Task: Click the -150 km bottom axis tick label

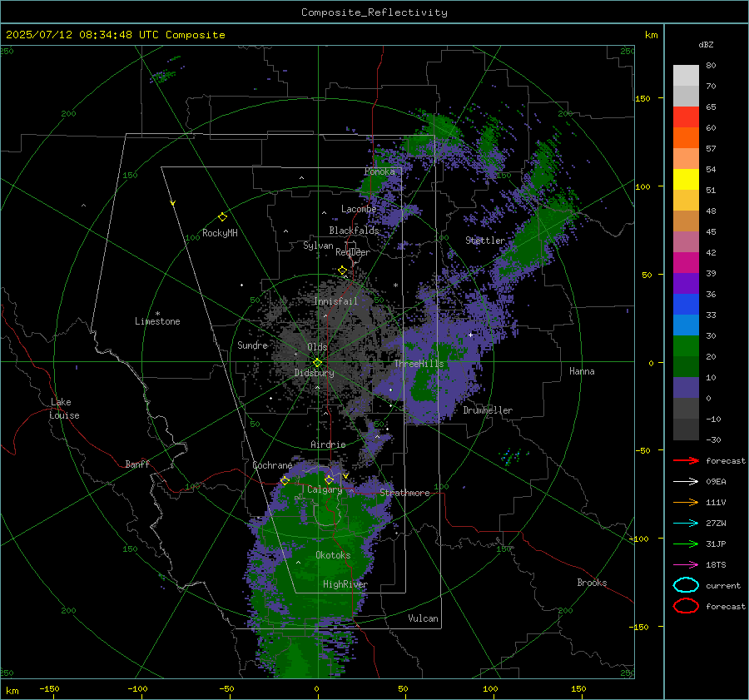Action: click(x=49, y=689)
